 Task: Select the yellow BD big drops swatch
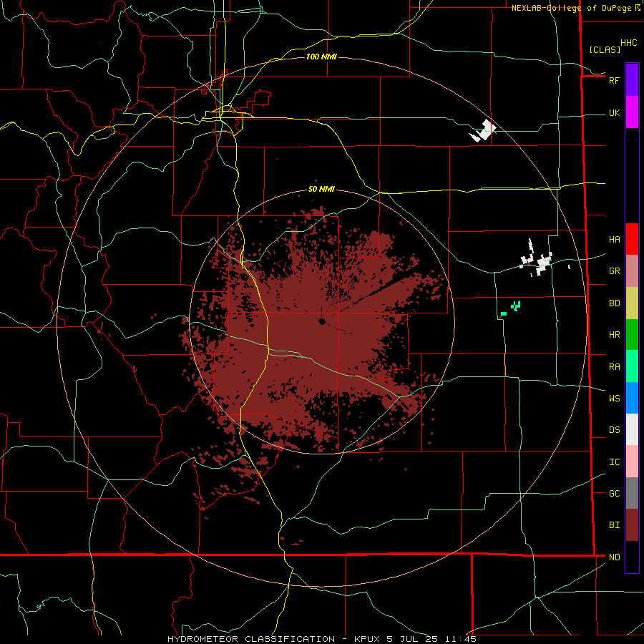[632, 303]
